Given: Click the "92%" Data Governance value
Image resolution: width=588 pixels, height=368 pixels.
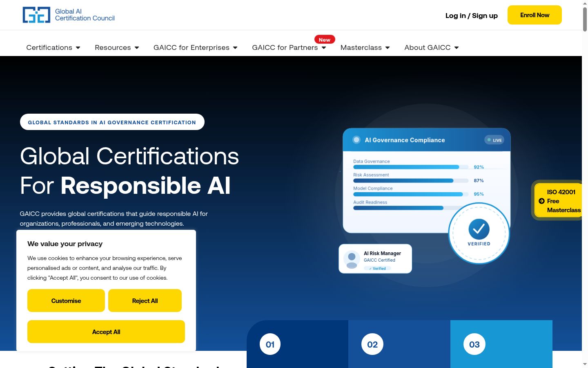Looking at the screenshot, I should point(479,167).
